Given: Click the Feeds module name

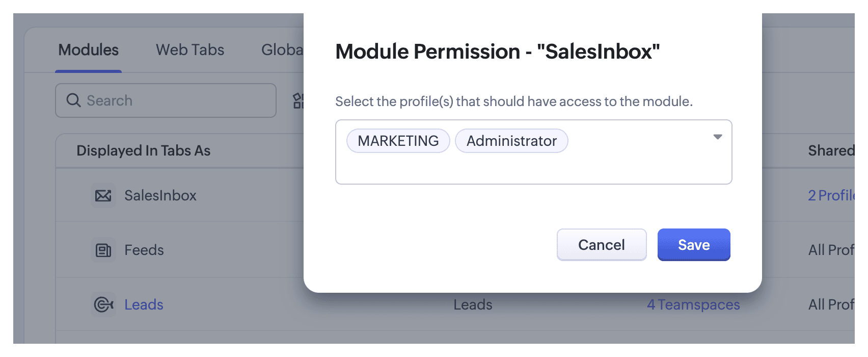Looking at the screenshot, I should coord(144,250).
